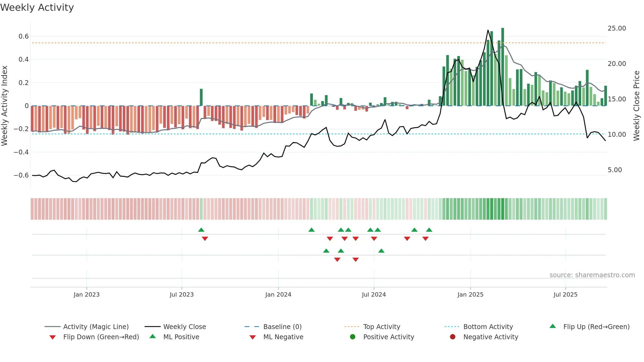This screenshot has width=644, height=362.
Task: Toggle the Flip Down (Green→Red) legend entry
Action: click(x=94, y=337)
